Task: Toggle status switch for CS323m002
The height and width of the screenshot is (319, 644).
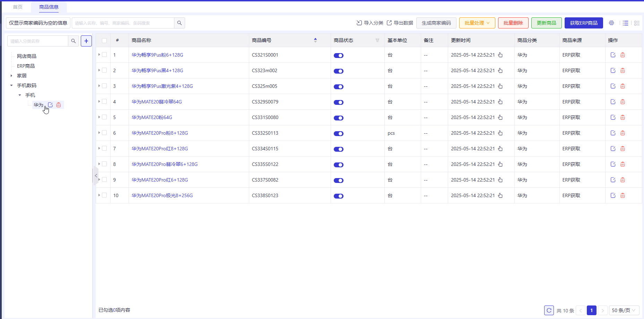Action: 339,71
